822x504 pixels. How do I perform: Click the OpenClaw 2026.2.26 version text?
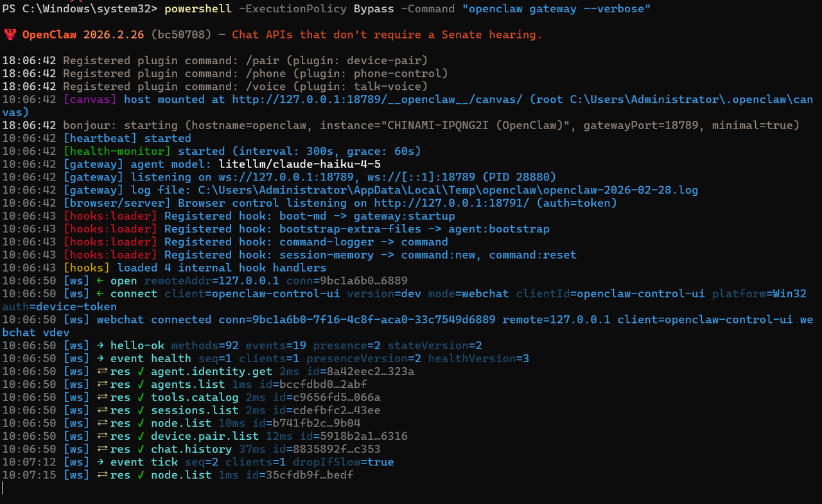click(x=83, y=35)
